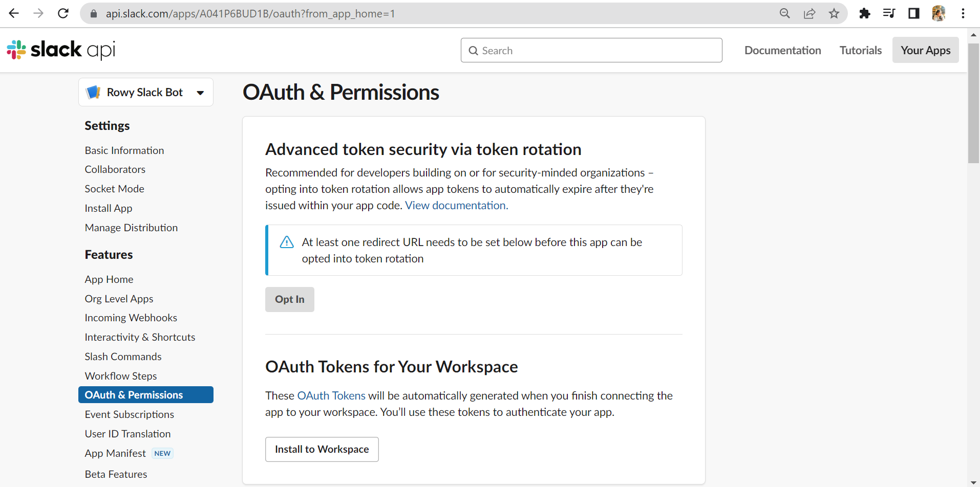Open the Tutorials page
This screenshot has width=980, height=487.
click(860, 50)
